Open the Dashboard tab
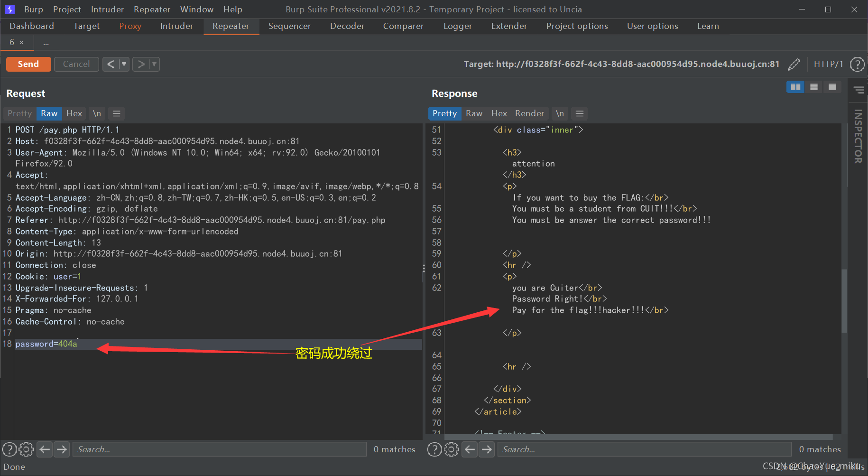Viewport: 868px width, 476px height. 32,26
